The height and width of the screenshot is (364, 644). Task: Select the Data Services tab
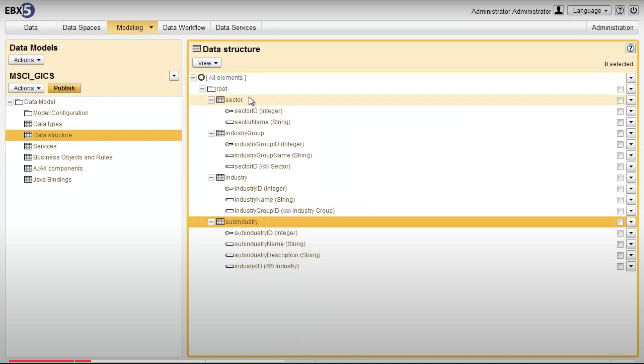click(x=236, y=27)
